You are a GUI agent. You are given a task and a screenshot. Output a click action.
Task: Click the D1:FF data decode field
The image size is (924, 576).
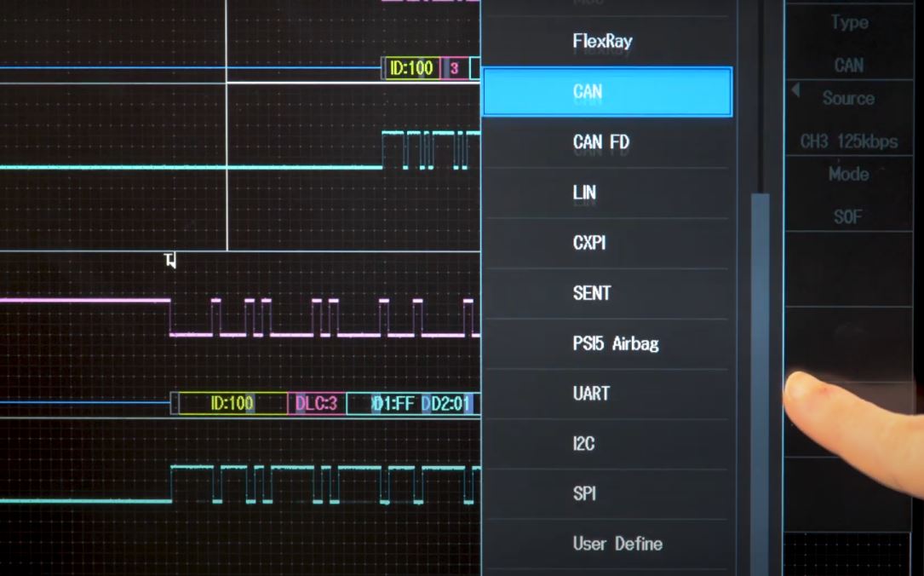[x=395, y=404]
